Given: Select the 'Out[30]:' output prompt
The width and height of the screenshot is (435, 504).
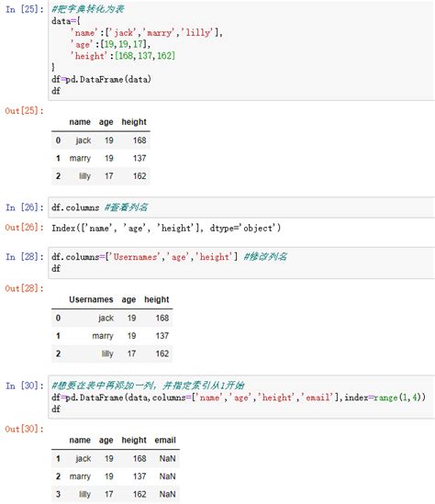Looking at the screenshot, I should coord(25,429).
